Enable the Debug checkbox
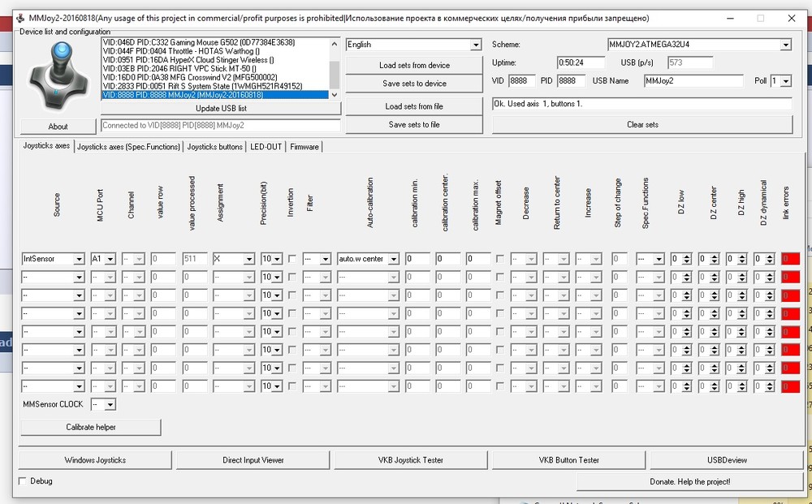This screenshot has height=504, width=812. pos(22,481)
